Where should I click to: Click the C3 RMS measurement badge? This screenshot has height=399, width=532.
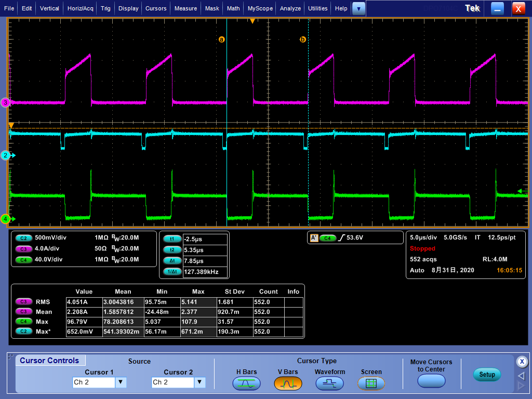point(23,302)
